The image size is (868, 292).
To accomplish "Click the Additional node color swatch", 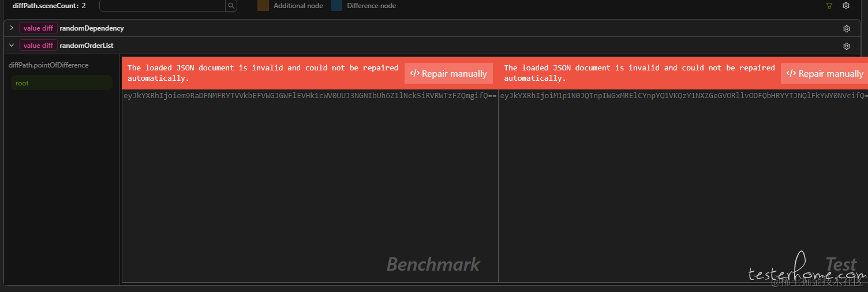I will 263,6.
